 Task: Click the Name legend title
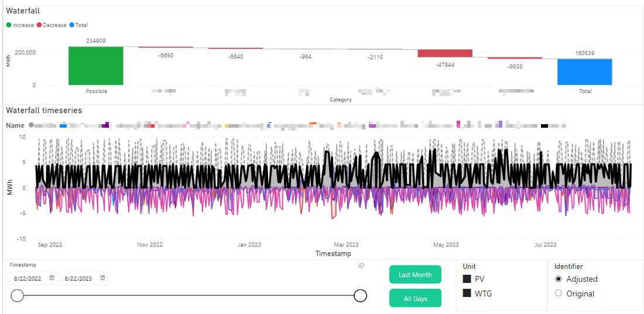[x=15, y=125]
